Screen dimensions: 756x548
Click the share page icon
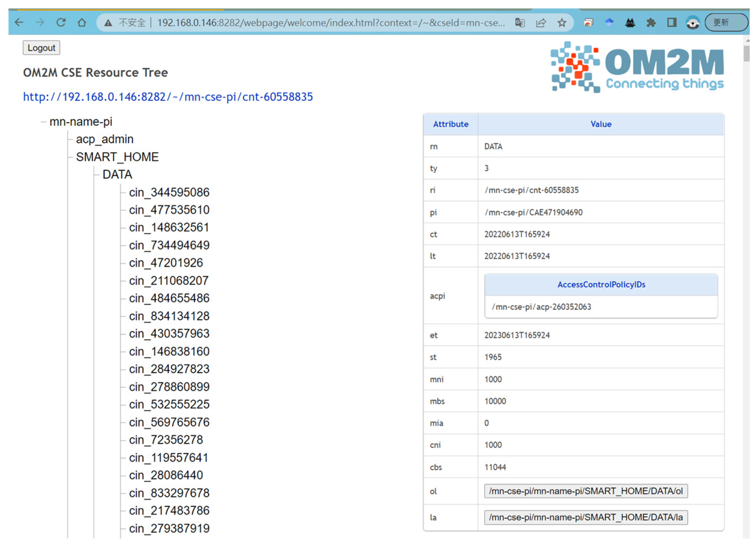click(x=541, y=23)
